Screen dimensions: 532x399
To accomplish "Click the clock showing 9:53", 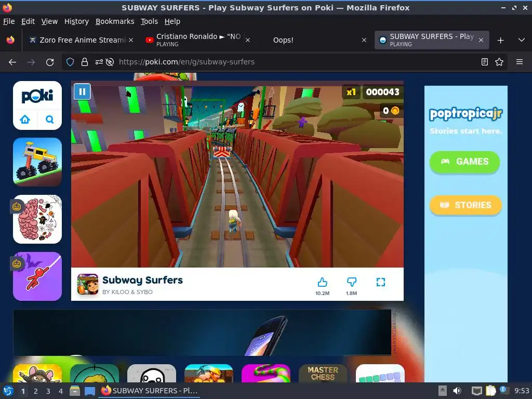I will point(522,391).
